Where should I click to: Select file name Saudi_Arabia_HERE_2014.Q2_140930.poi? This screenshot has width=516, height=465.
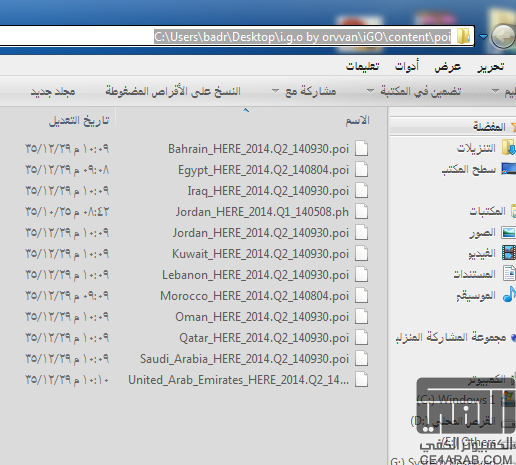tap(244, 359)
